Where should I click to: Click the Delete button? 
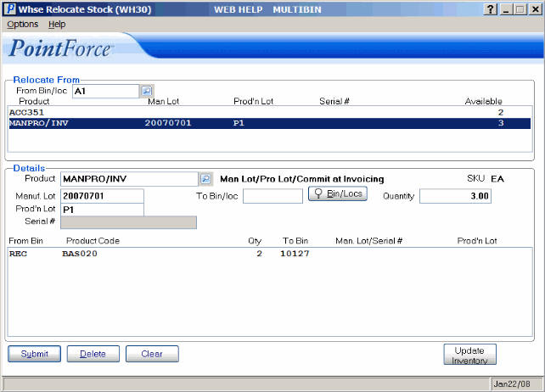(93, 354)
